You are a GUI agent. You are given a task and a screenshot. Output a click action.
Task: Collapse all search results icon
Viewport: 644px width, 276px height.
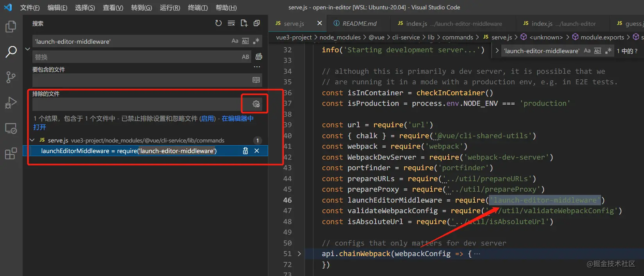click(257, 23)
